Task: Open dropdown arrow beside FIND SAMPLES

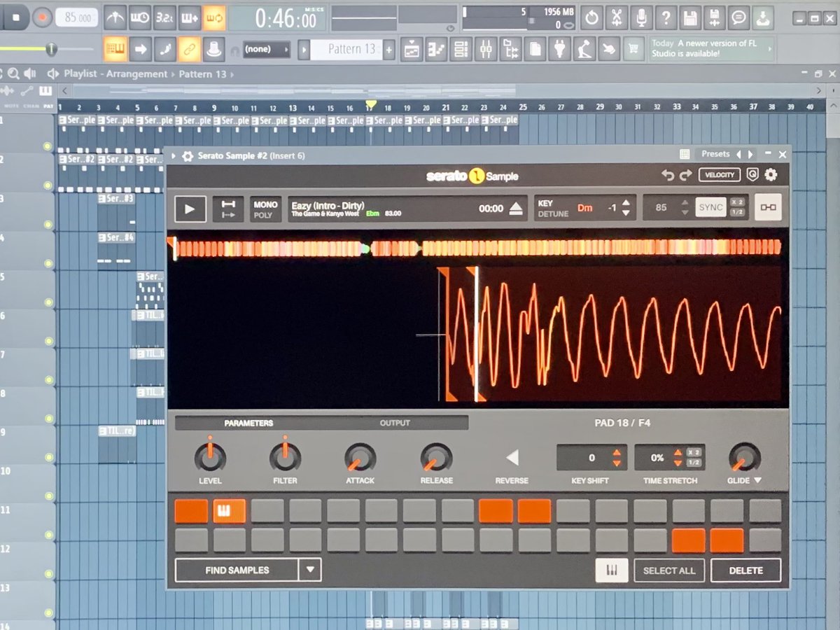Action: 310,570
